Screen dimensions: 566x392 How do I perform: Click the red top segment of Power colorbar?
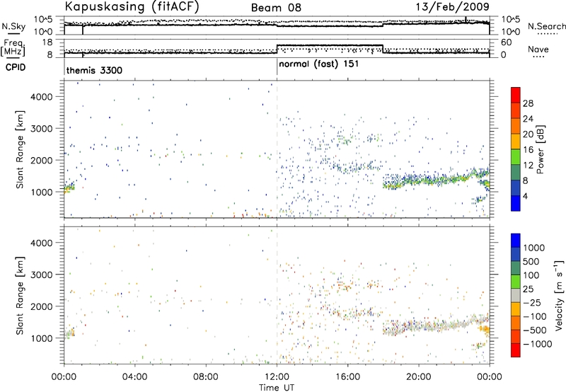click(x=516, y=95)
